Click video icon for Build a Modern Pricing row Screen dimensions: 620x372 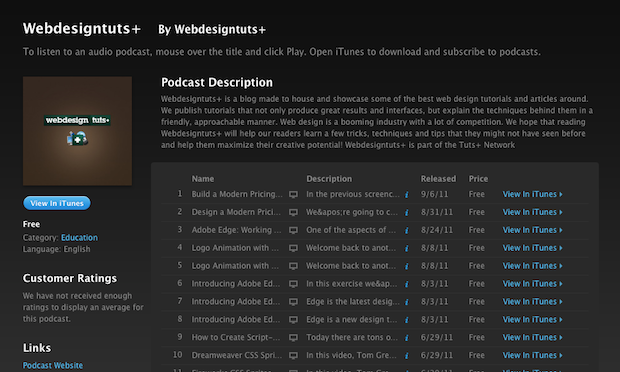pos(293,194)
